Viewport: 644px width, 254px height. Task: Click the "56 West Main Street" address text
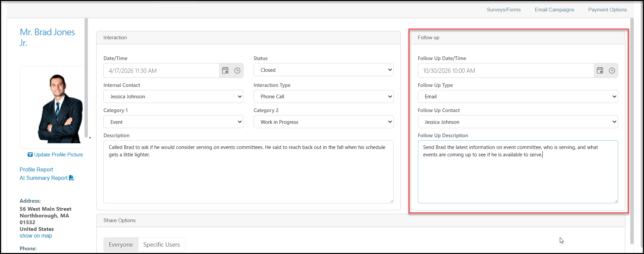45,209
